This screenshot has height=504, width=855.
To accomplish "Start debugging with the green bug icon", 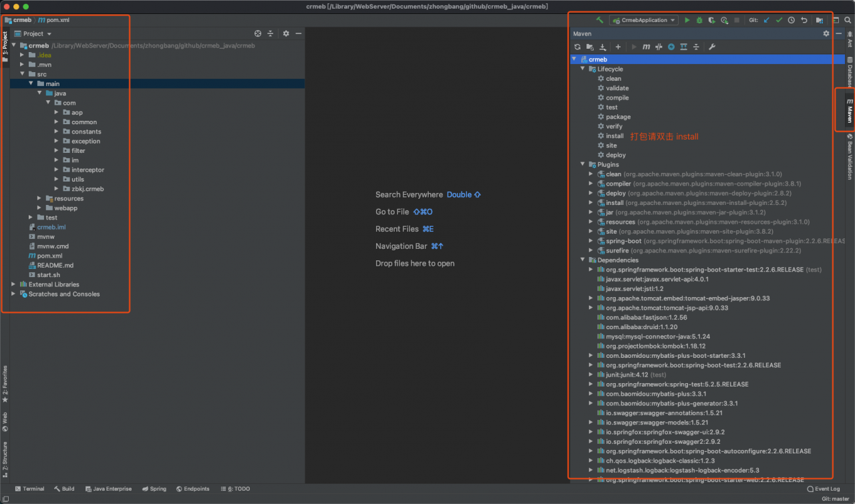I will (699, 20).
